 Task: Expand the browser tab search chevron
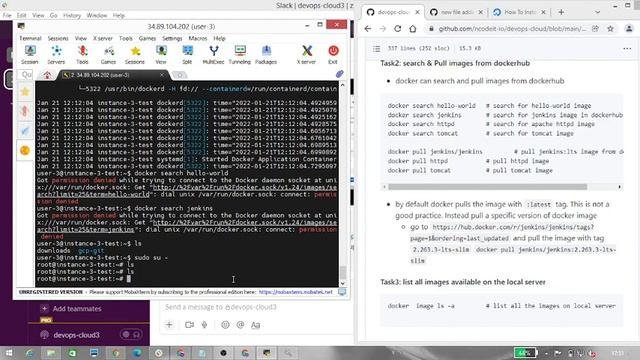[598, 12]
